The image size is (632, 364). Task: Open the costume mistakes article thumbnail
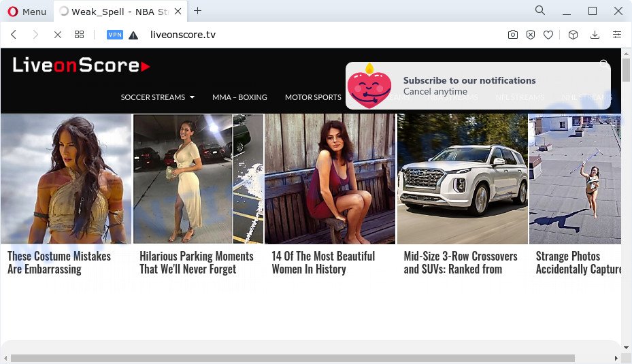[x=66, y=179]
